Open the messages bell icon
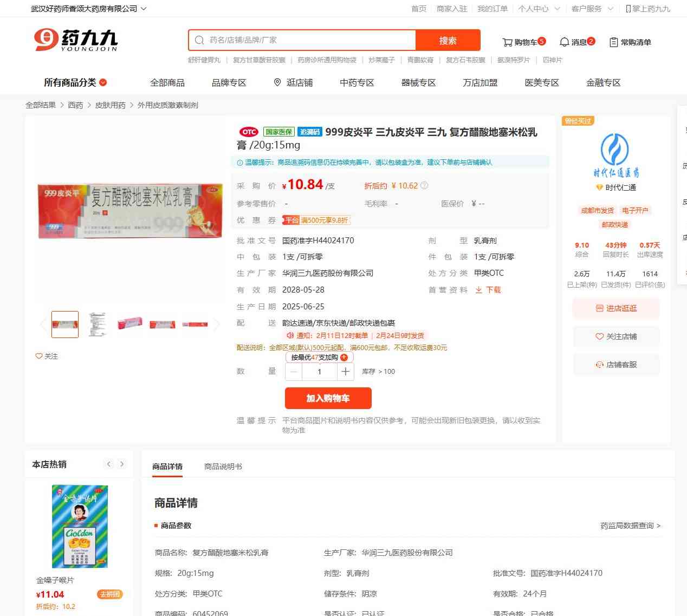The width and height of the screenshot is (687, 616). click(x=564, y=42)
